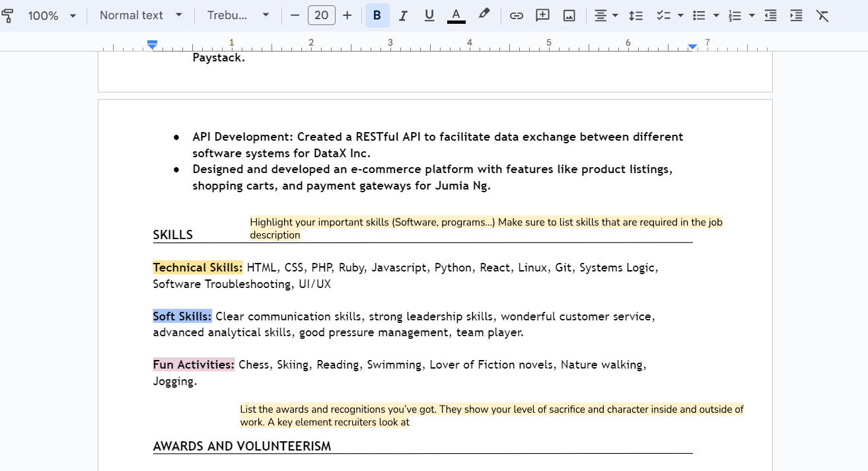Click the checklist icon
868x471 pixels.
coord(663,15)
